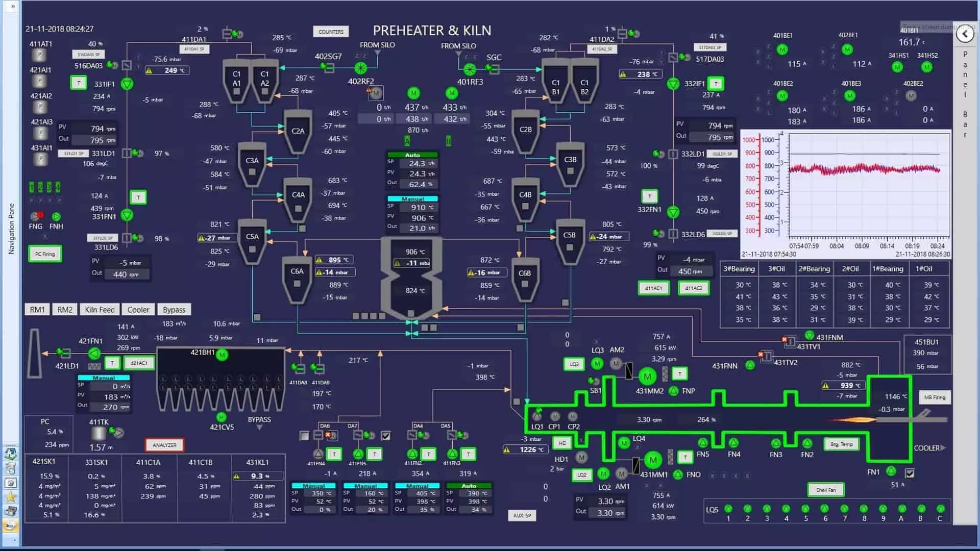Select the 402RF2 rotary feeder icon
Viewport: 980px width, 551px height.
(x=361, y=68)
